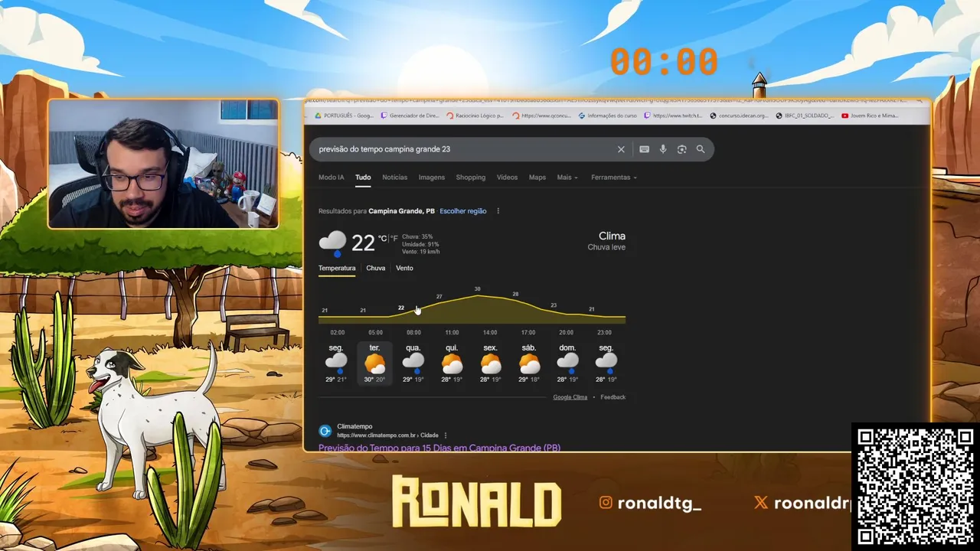Click the Escolher região link
Screen dimensions: 980x551
462,211
